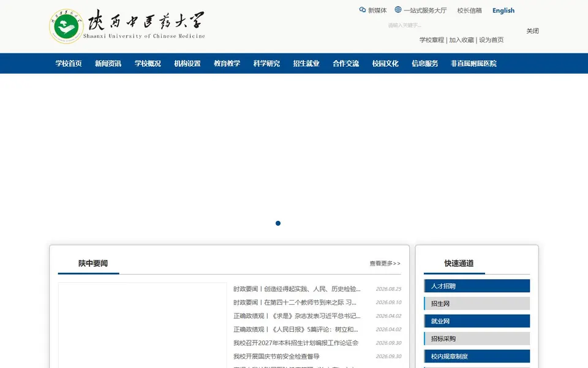Open the 校园文化 menu item
This screenshot has height=368, width=588.
coord(385,63)
